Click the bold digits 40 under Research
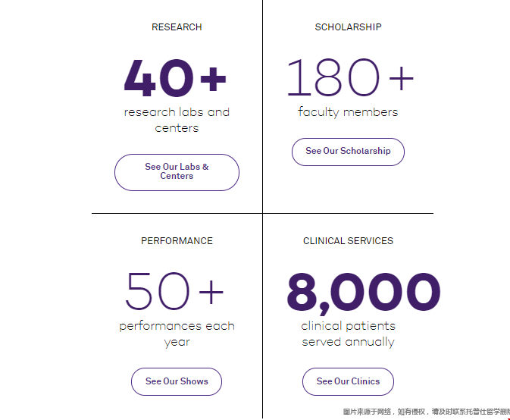Screen dimensions: 510x420 157,79
